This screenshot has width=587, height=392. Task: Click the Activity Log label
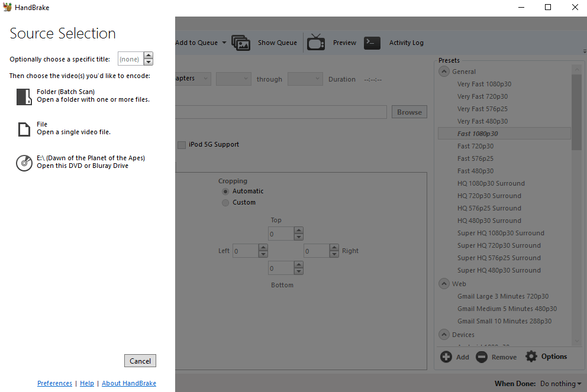pyautogui.click(x=406, y=43)
